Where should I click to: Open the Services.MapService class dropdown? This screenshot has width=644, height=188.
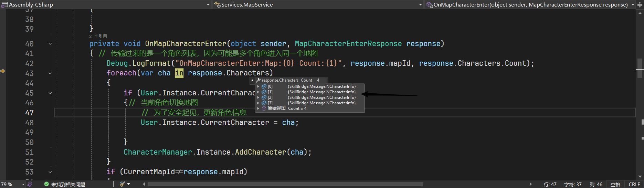[420, 5]
